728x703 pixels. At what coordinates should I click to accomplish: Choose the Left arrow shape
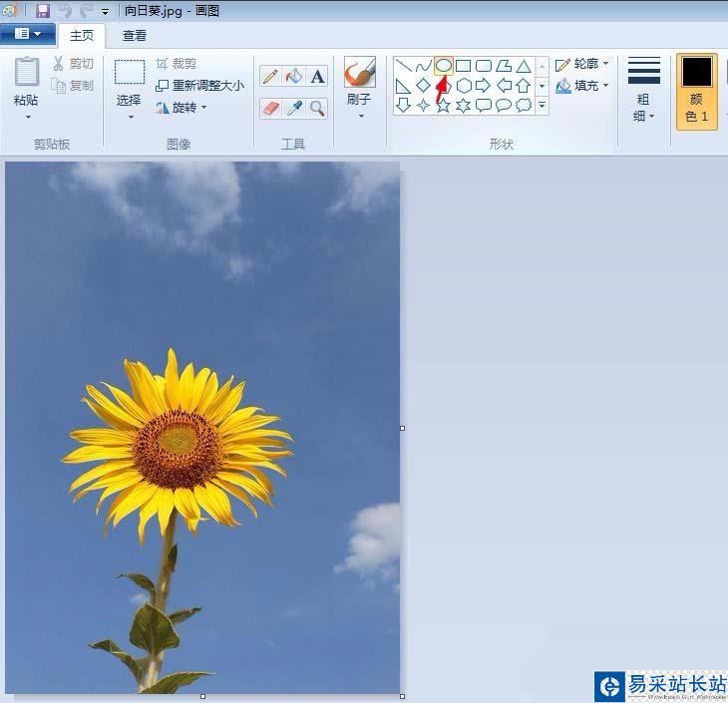[504, 86]
